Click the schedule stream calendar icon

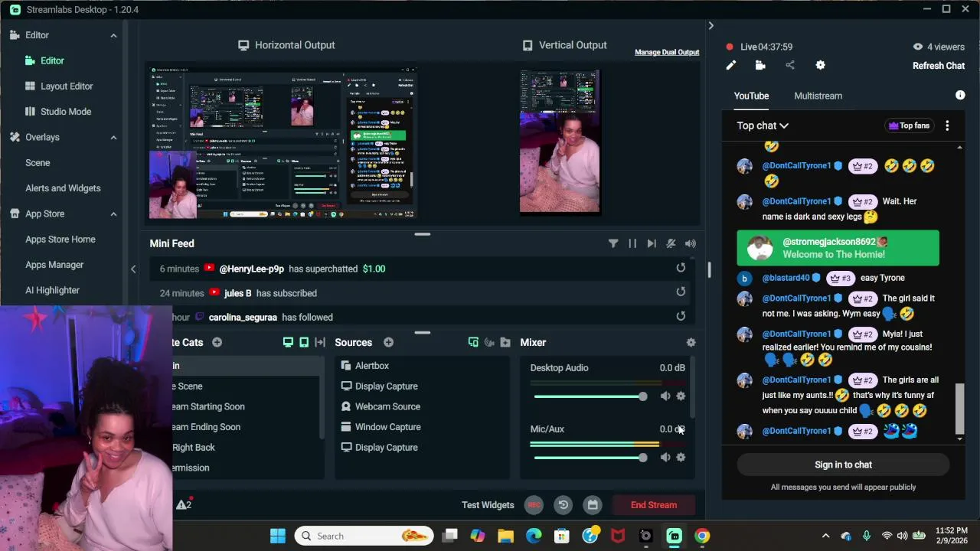tap(593, 505)
